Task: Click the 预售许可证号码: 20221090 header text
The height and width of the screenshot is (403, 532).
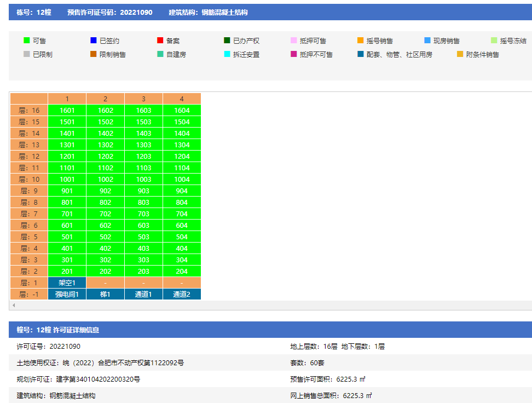Action: click(109, 12)
